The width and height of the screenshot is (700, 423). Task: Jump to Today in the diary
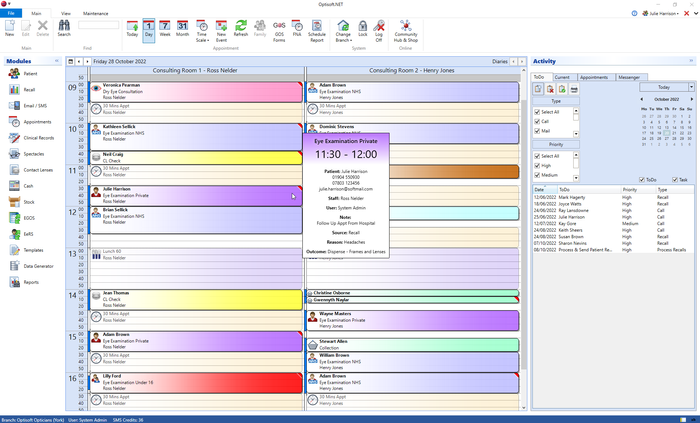click(132, 28)
